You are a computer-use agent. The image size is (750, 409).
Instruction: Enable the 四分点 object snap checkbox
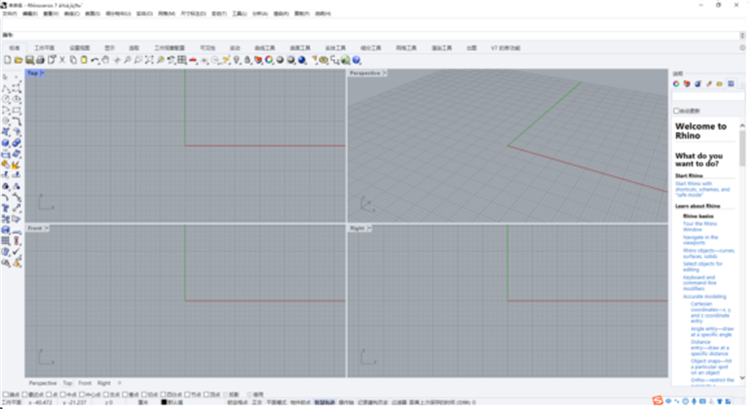[x=163, y=395]
